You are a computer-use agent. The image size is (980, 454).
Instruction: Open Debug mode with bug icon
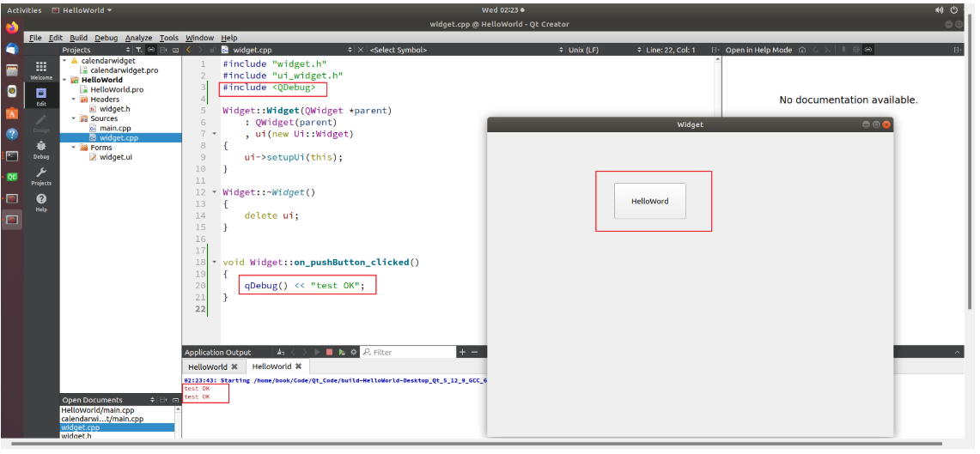pos(41,150)
